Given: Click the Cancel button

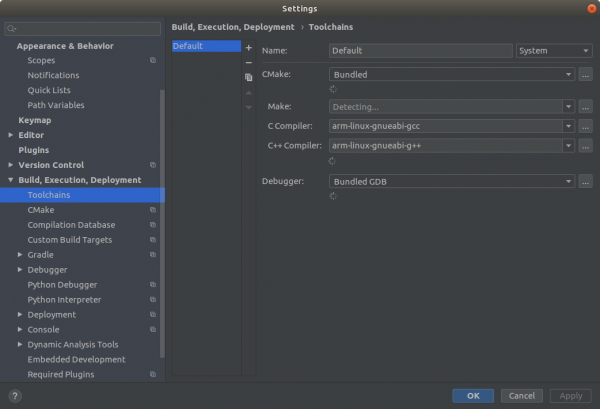Looking at the screenshot, I should tap(521, 396).
